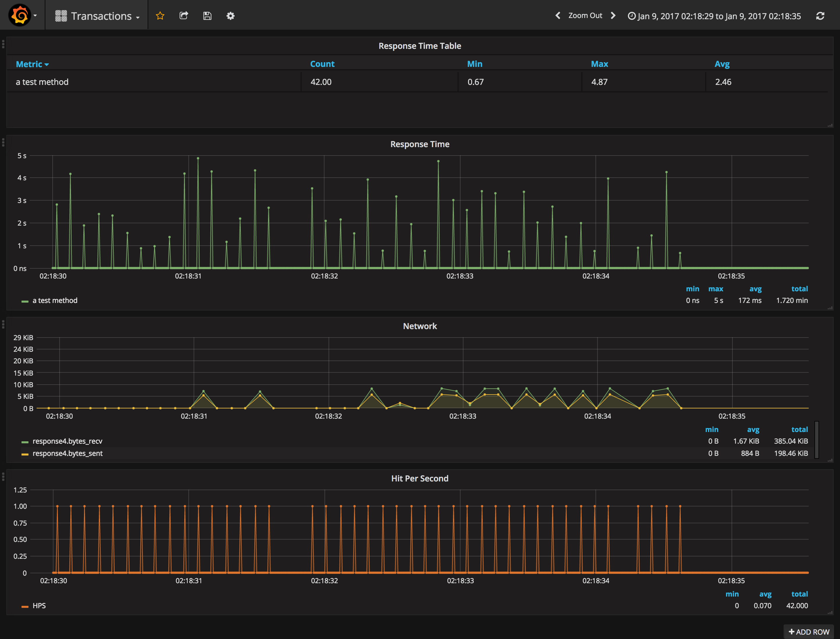This screenshot has width=840, height=639.
Task: Star the Transactions dashboard
Action: (x=160, y=16)
